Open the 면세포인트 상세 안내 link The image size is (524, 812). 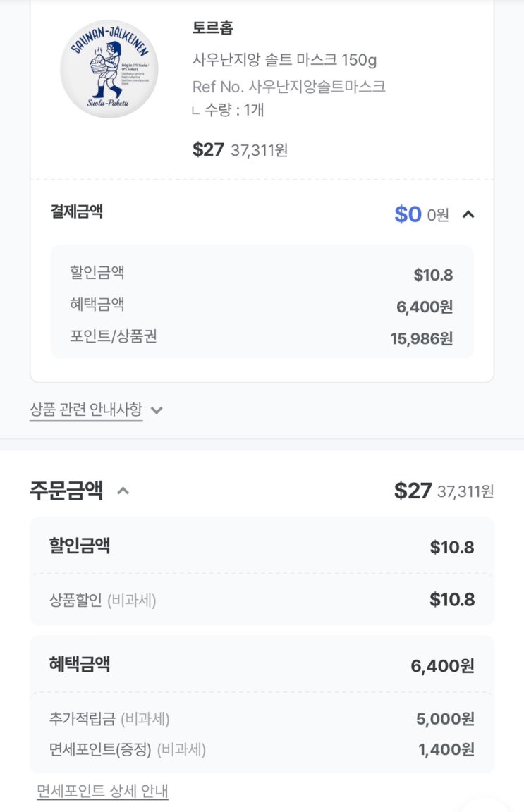(x=102, y=791)
